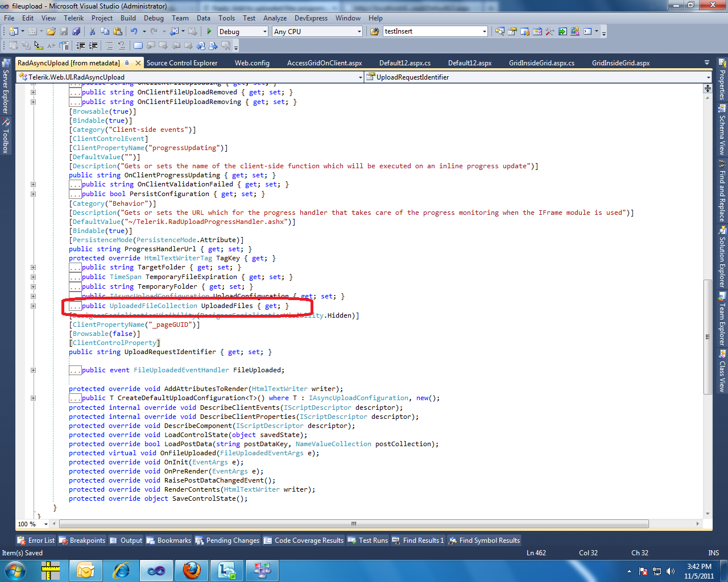Click the horizontal scrollbar thumb below the code
The image size is (728, 582).
[354, 524]
